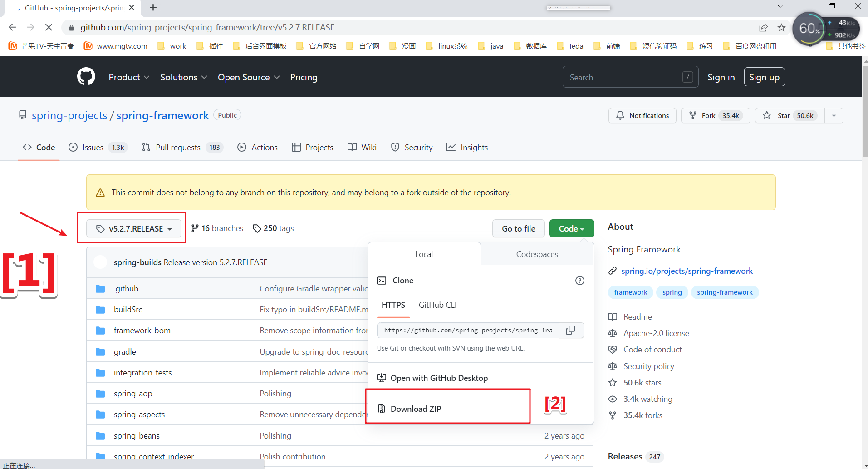Open the spring-beans folder
This screenshot has width=868, height=469.
(x=137, y=436)
